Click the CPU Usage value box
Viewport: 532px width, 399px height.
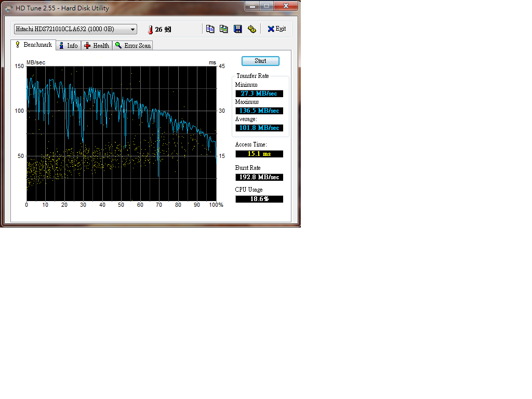coord(259,199)
